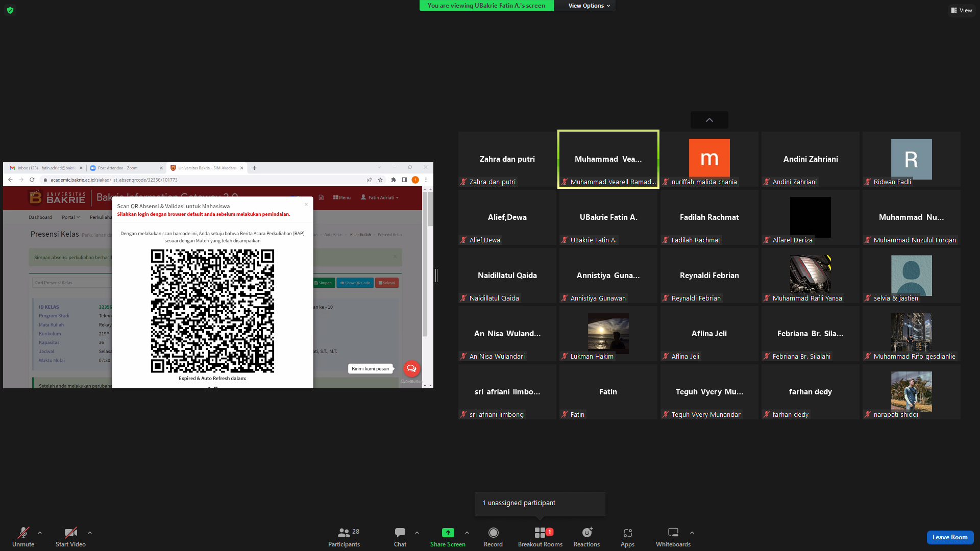
Task: Select Lukman Hakim's sunset tile
Action: [608, 334]
